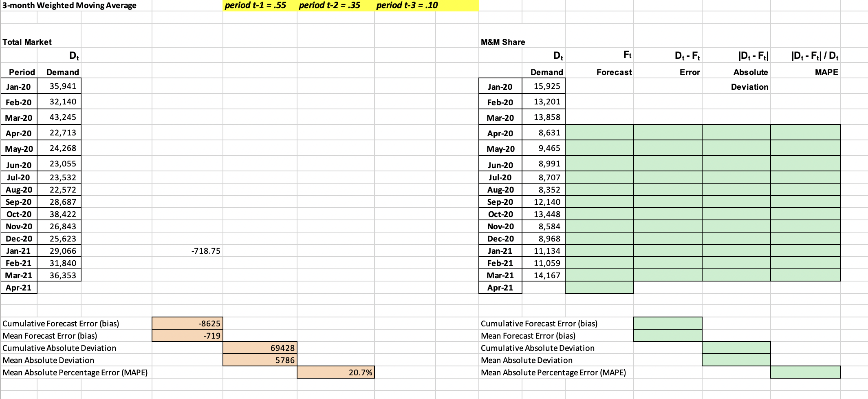Click the green Cumulative Forecast Error cell for M&M Share
The image size is (868, 399).
click(668, 323)
